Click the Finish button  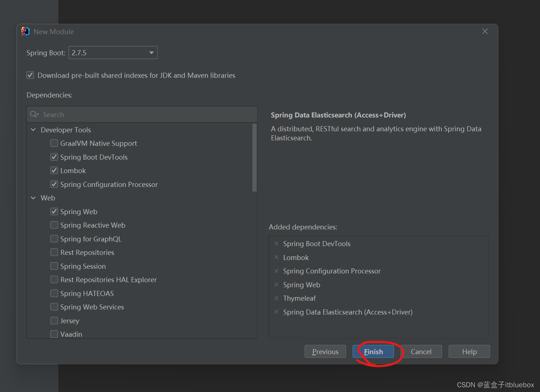point(373,352)
